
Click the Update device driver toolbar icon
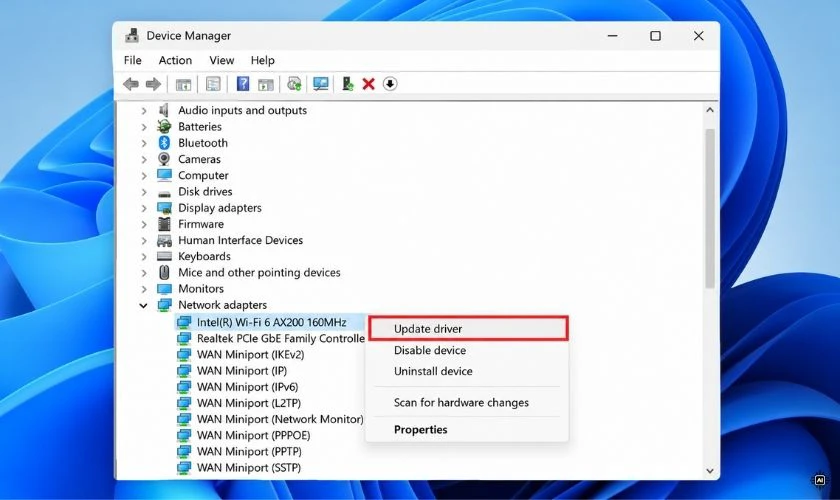pyautogui.click(x=348, y=84)
